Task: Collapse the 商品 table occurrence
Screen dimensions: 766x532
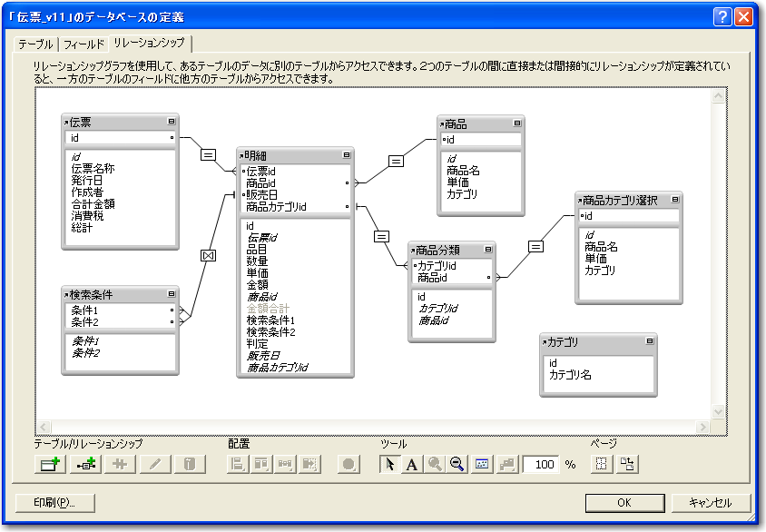Action: pos(517,123)
